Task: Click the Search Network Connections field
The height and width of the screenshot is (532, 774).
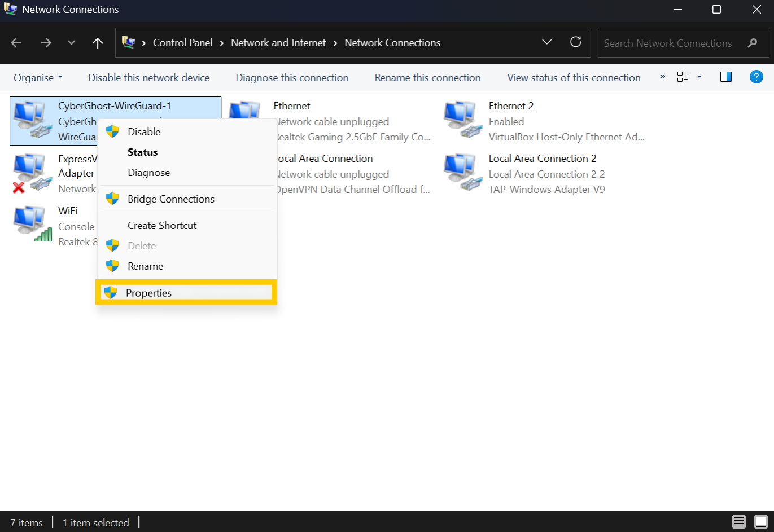Action: (x=683, y=43)
